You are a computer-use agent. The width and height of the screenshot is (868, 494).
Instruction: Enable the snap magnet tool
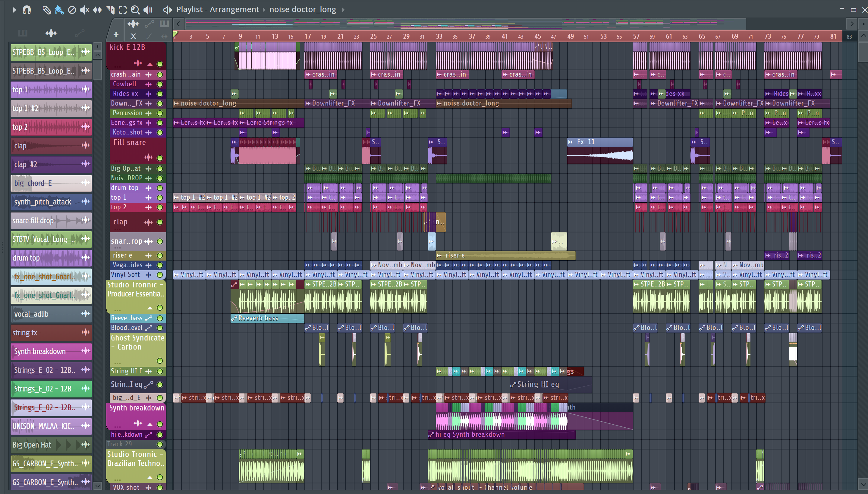(x=27, y=10)
